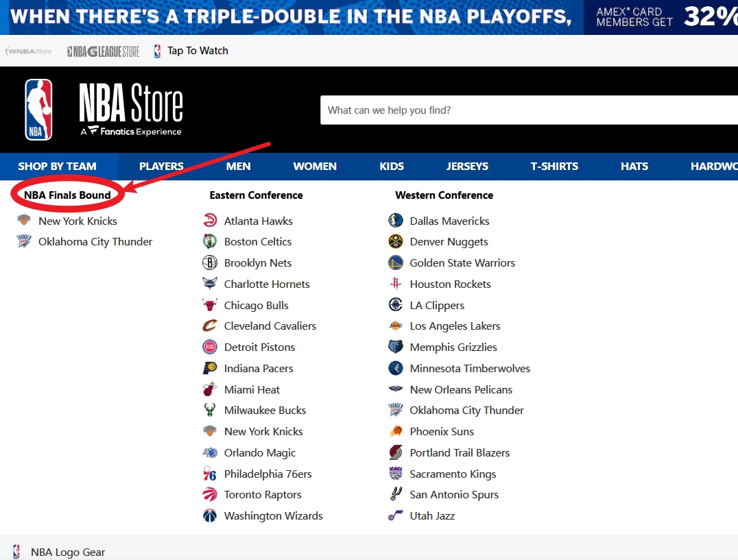Open New York Knicks in Eastern Conference
The image size is (738, 560).
click(x=263, y=431)
